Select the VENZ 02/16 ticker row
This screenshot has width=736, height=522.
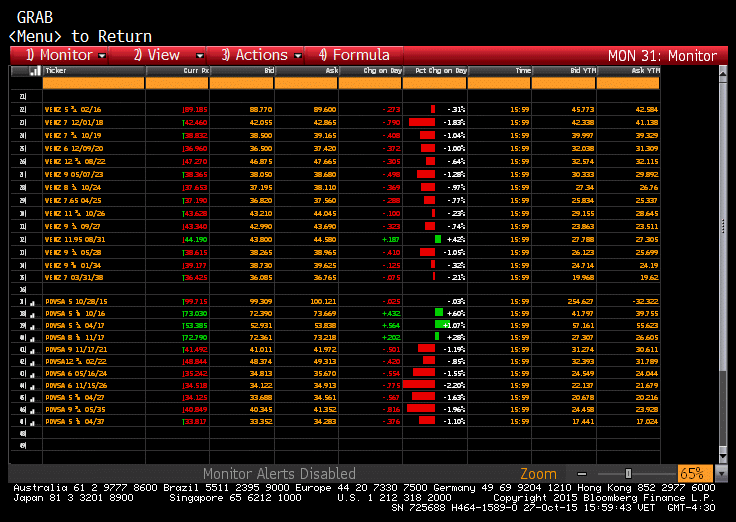pyautogui.click(x=73, y=109)
